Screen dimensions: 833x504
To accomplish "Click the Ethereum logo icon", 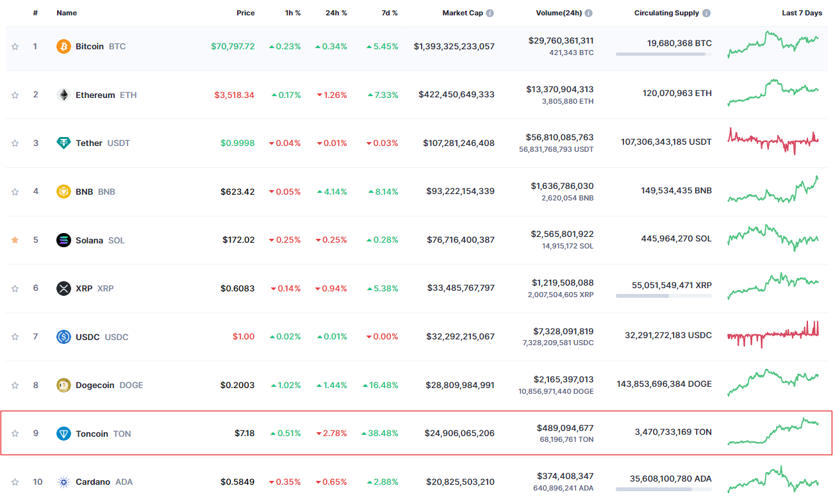I will point(63,95).
